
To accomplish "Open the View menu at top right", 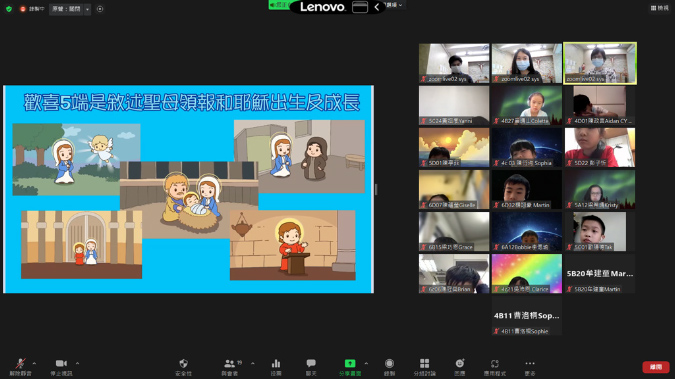I will click(x=660, y=8).
